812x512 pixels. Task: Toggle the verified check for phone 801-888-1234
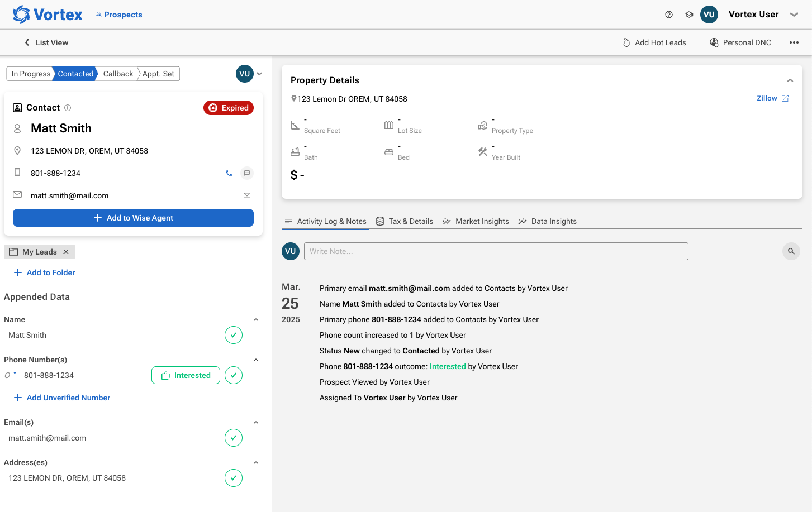pyautogui.click(x=234, y=375)
